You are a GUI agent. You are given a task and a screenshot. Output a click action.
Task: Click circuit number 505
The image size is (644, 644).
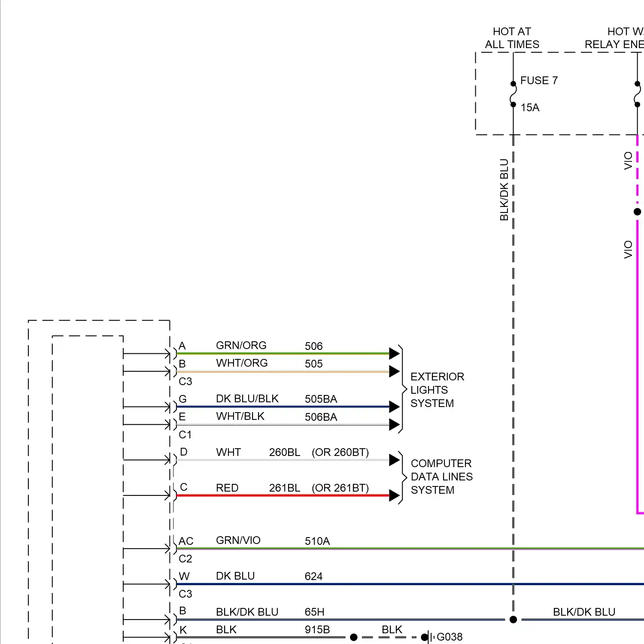click(x=313, y=364)
